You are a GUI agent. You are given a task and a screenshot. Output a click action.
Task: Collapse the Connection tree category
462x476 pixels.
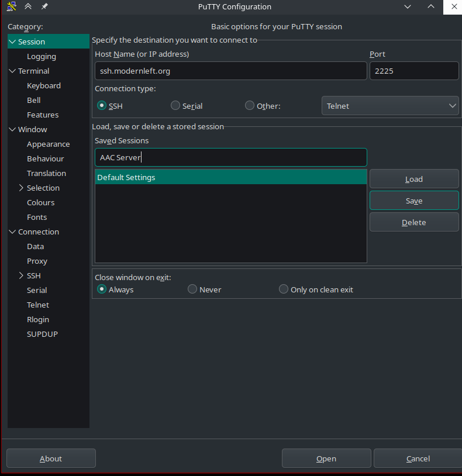[x=12, y=232]
